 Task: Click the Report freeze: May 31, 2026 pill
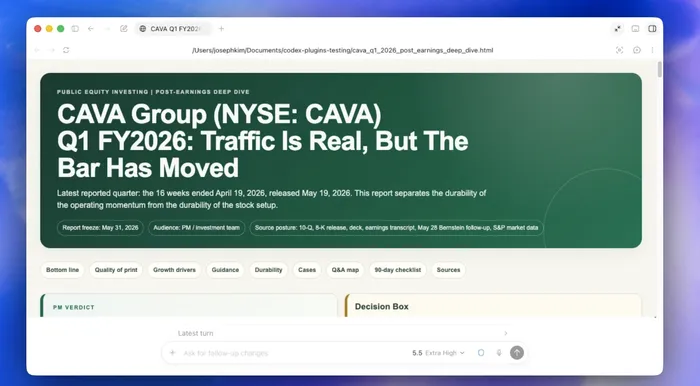(x=100, y=228)
